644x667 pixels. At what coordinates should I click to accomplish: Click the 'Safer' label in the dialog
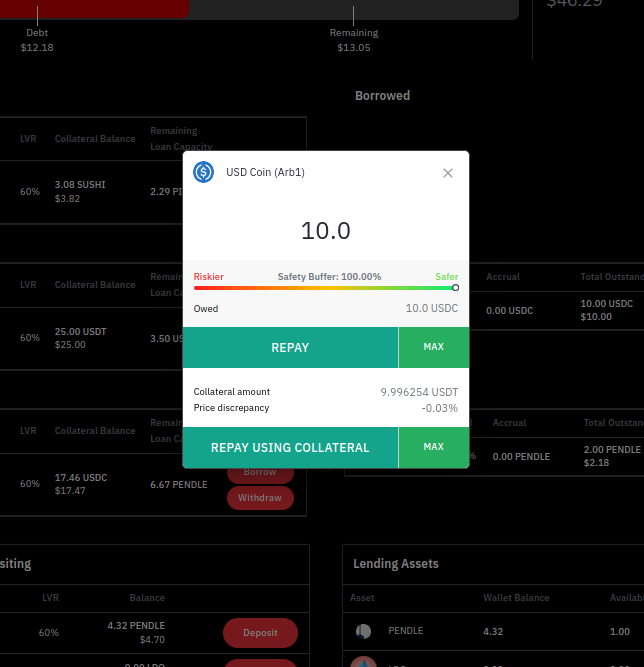447,277
